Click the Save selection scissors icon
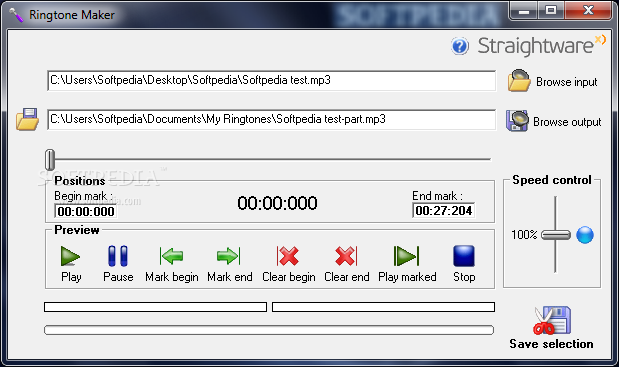This screenshot has width=619, height=367. [x=552, y=320]
